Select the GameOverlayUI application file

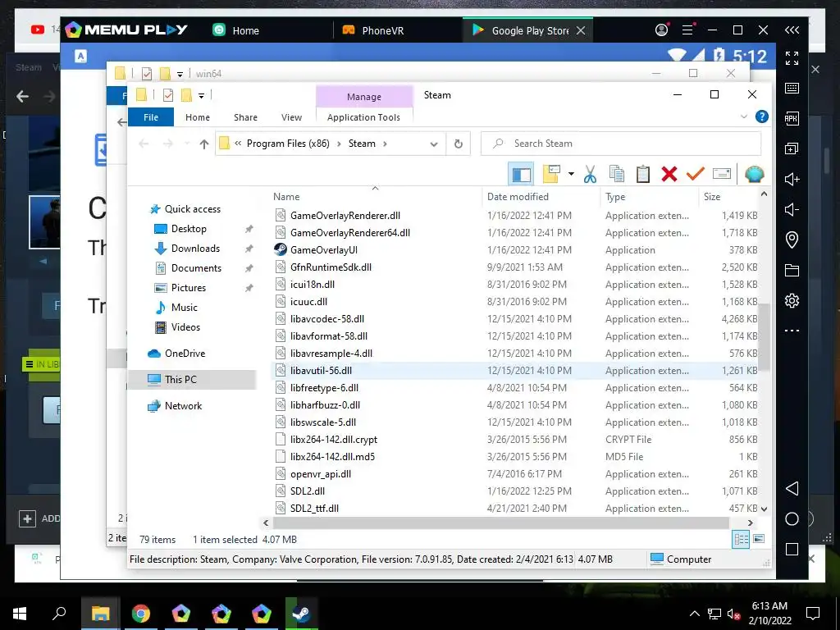(323, 249)
